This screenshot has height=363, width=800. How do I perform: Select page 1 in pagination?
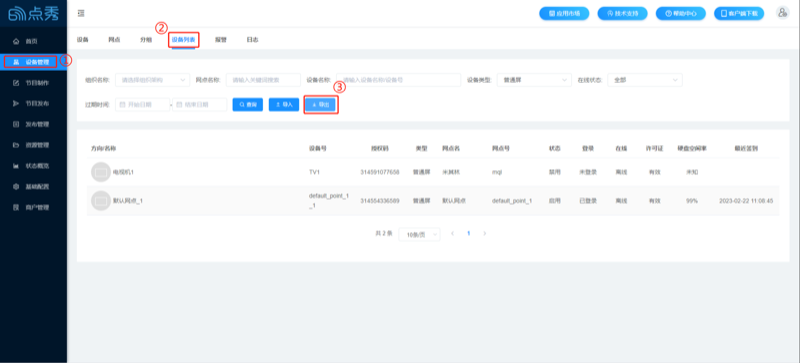click(468, 233)
